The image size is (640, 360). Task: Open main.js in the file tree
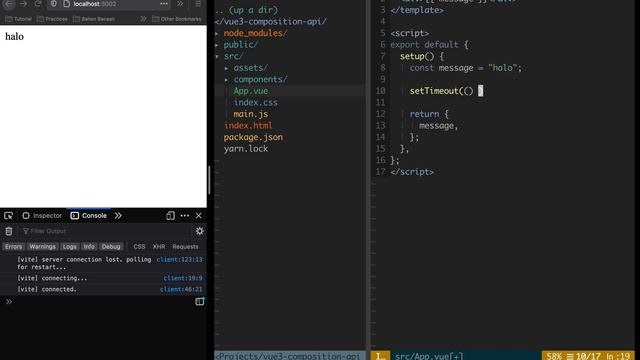click(251, 114)
